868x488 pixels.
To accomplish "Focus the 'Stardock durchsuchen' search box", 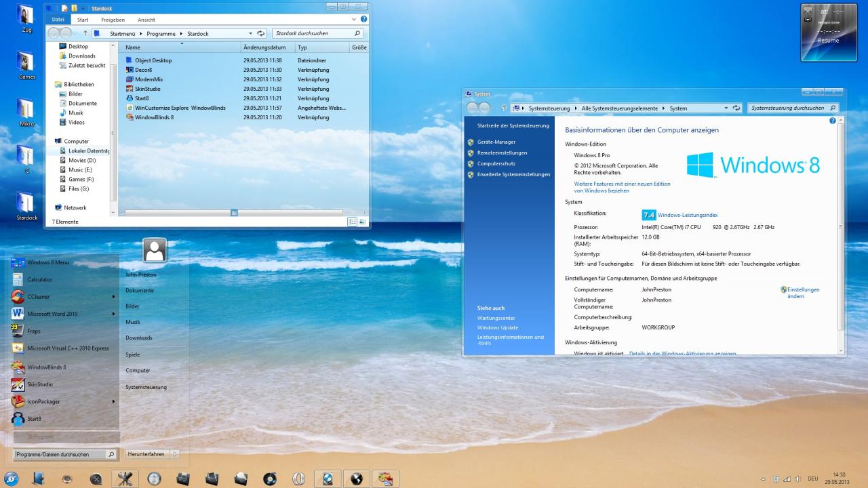I will pos(317,33).
